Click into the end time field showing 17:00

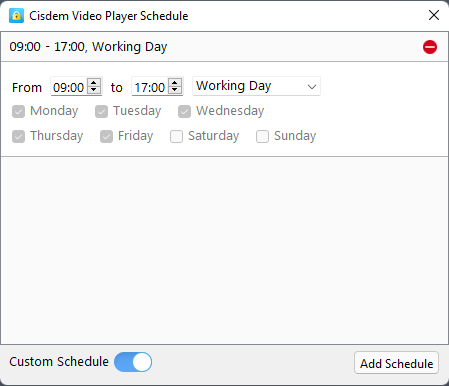(150, 87)
